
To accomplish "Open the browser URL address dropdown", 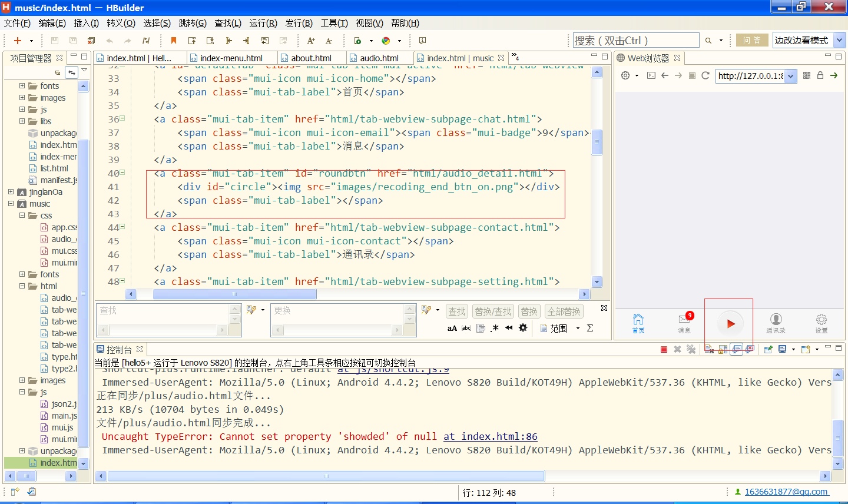I will pos(790,76).
